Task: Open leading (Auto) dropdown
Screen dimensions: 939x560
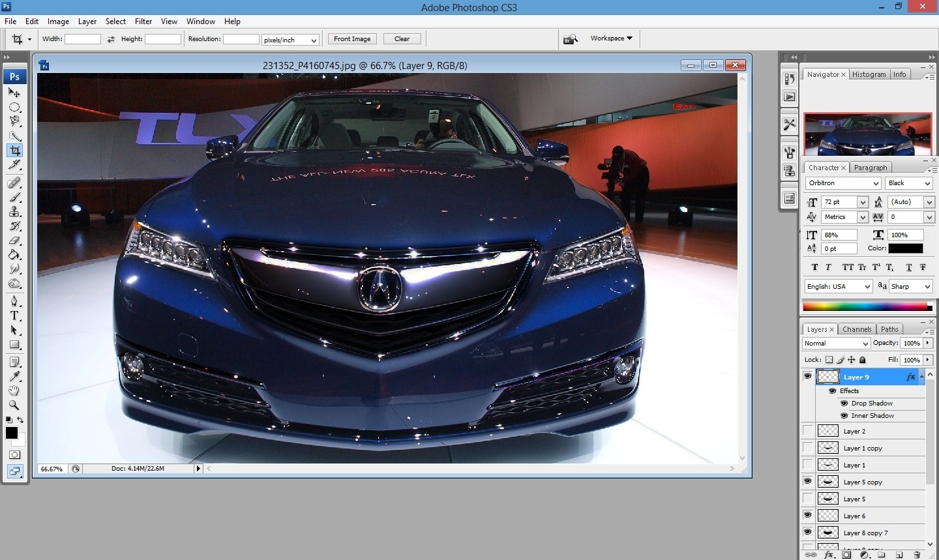Action: pyautogui.click(x=929, y=202)
